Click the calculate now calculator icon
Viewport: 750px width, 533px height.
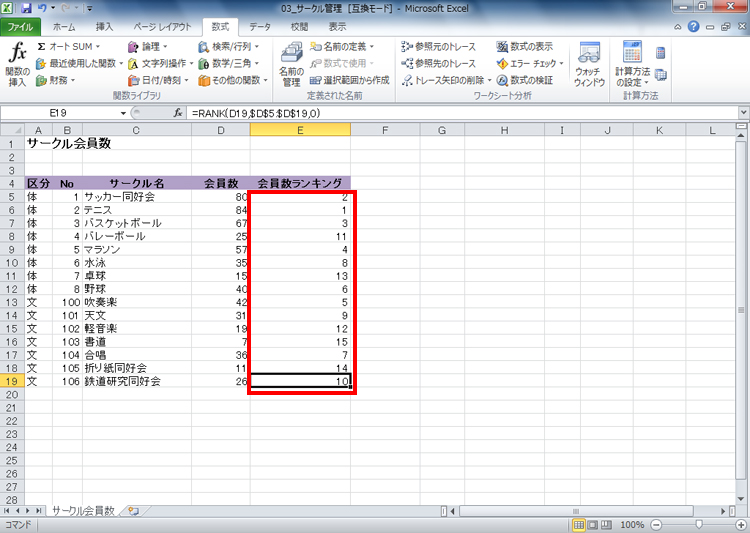coord(661,53)
